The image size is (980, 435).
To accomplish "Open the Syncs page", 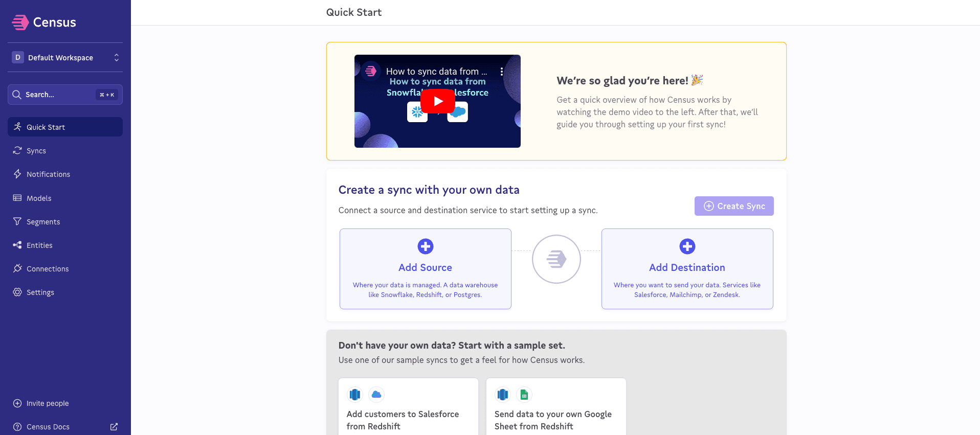I will tap(36, 151).
